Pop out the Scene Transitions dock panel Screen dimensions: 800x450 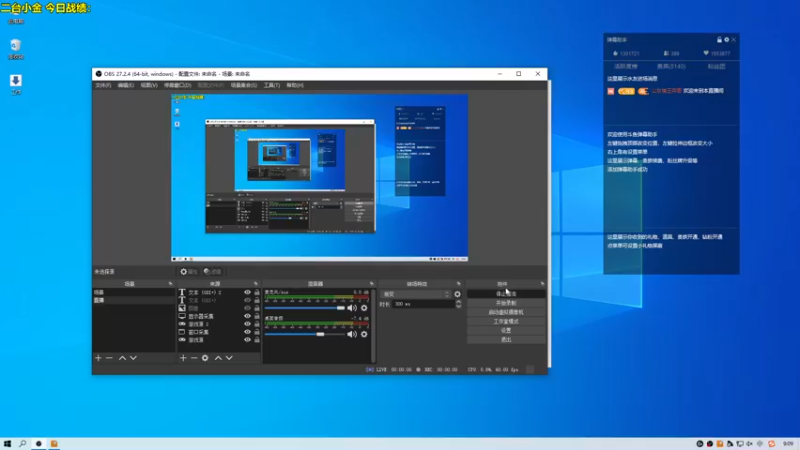click(x=459, y=284)
